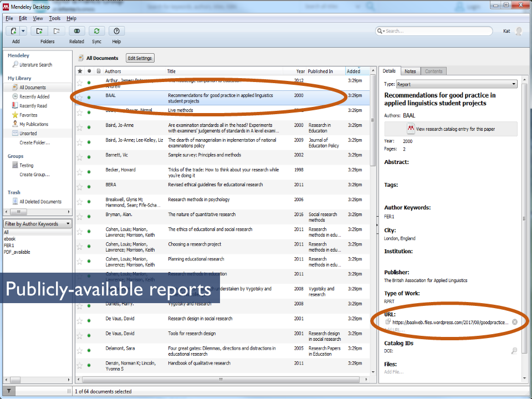Screen dimensions: 532x399
Task: Click the create Folders toolbar icon
Action: (x=39, y=31)
